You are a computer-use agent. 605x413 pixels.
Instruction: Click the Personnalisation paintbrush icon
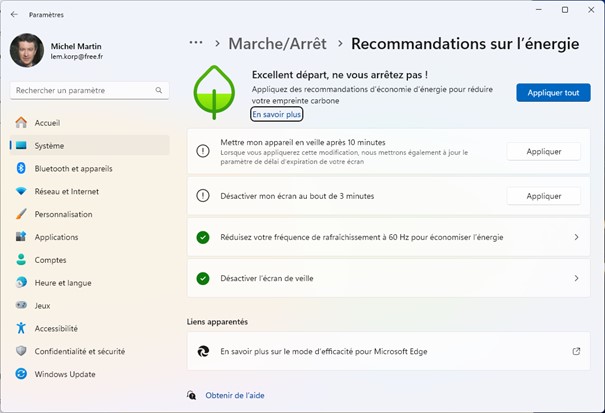point(20,214)
